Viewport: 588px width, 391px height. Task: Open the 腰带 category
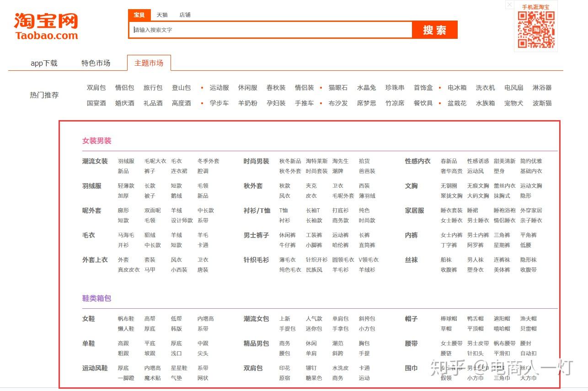coord(412,343)
